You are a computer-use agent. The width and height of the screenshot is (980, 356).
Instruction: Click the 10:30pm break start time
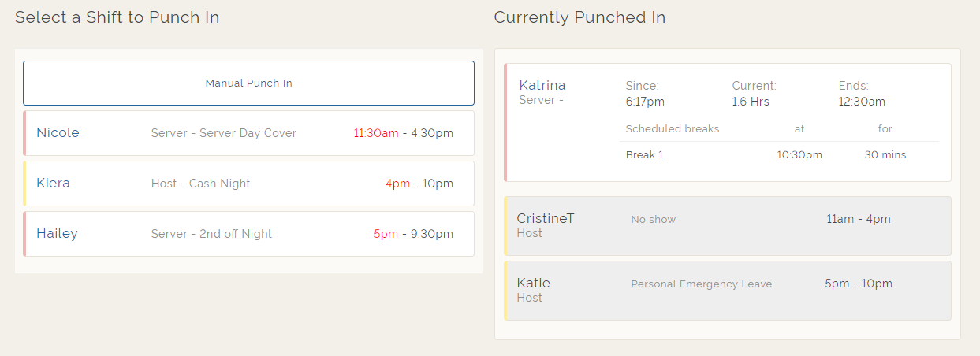(x=799, y=155)
